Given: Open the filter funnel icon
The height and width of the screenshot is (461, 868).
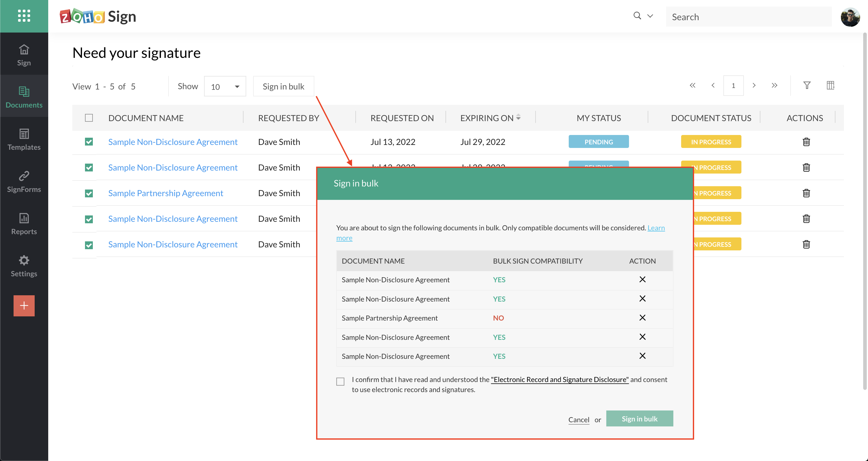Looking at the screenshot, I should pyautogui.click(x=807, y=85).
